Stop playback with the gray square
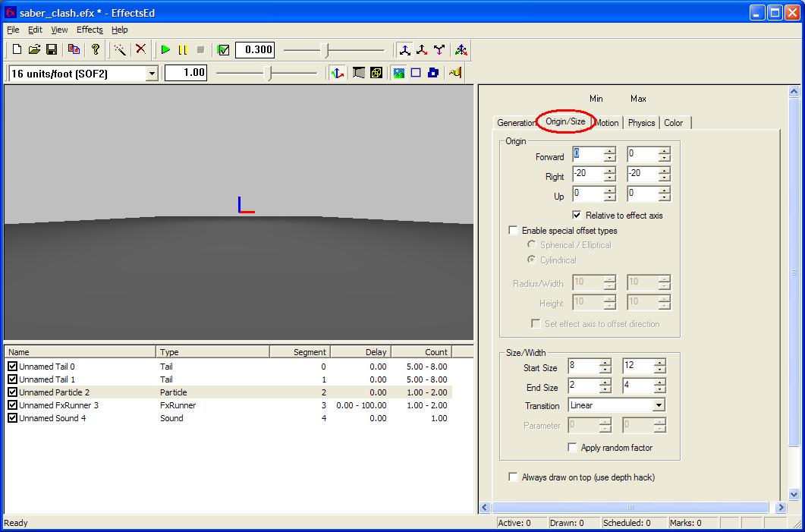The width and height of the screenshot is (805, 532). [201, 50]
